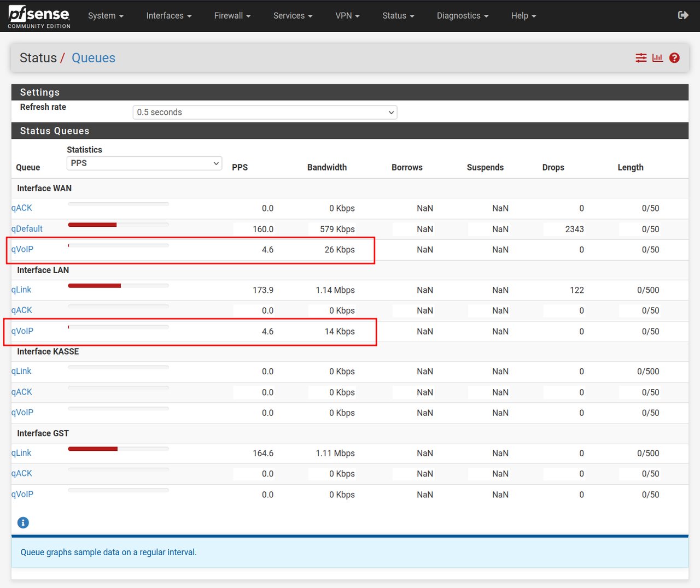Click the 173.9 PPS value
Viewport: 700px width, 588px height.
click(263, 290)
